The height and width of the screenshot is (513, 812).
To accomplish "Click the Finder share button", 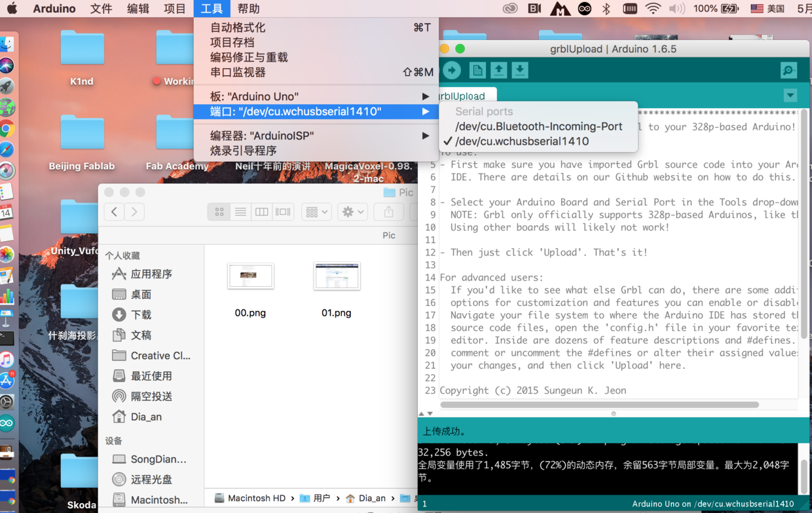I will [388, 212].
